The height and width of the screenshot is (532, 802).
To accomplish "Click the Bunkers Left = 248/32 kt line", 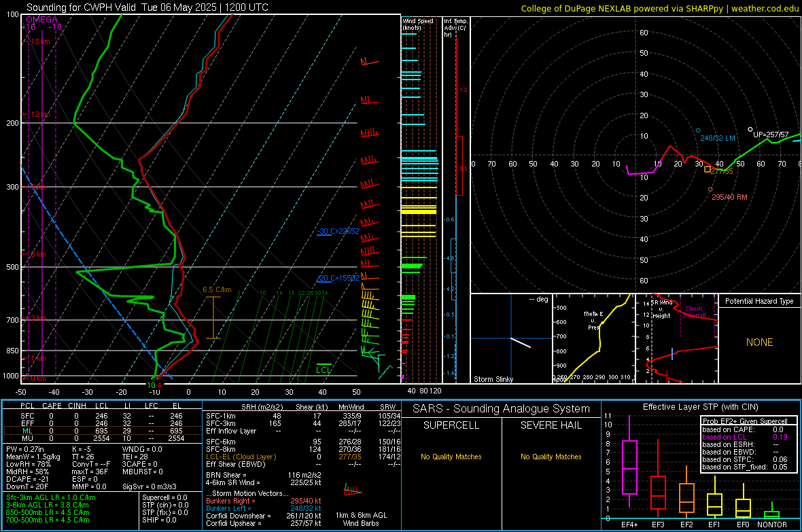I will coord(264,508).
